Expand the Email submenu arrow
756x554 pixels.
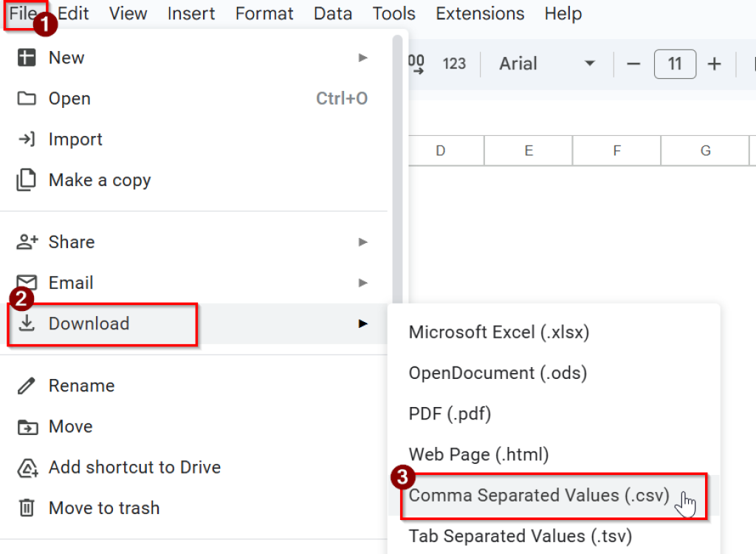pos(362,283)
